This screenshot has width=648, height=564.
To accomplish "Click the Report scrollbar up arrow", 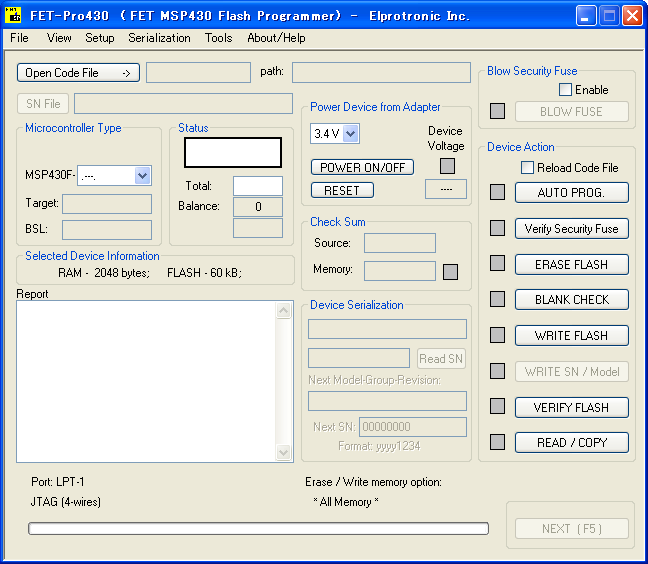I will pyautogui.click(x=284, y=310).
